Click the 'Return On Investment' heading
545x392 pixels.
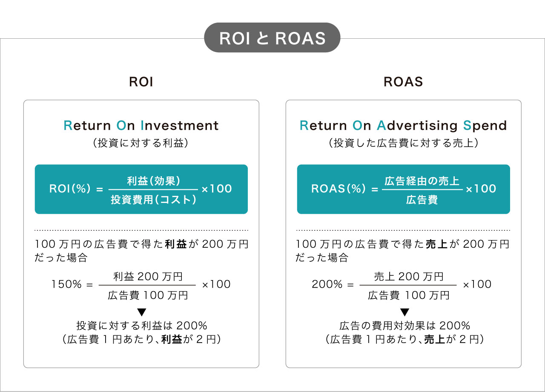[x=141, y=126]
